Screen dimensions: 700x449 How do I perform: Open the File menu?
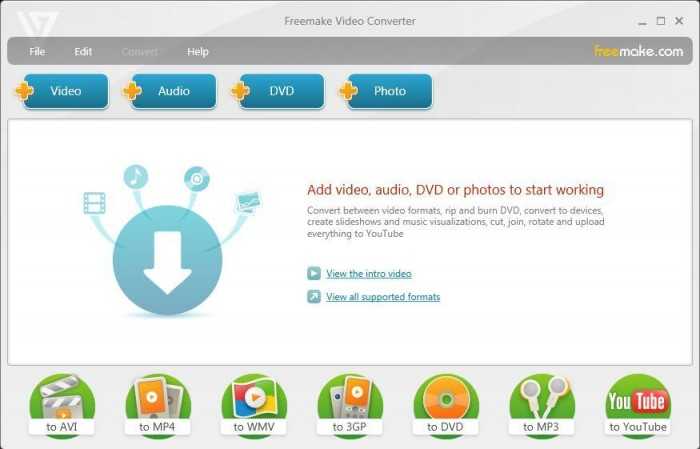coord(37,52)
